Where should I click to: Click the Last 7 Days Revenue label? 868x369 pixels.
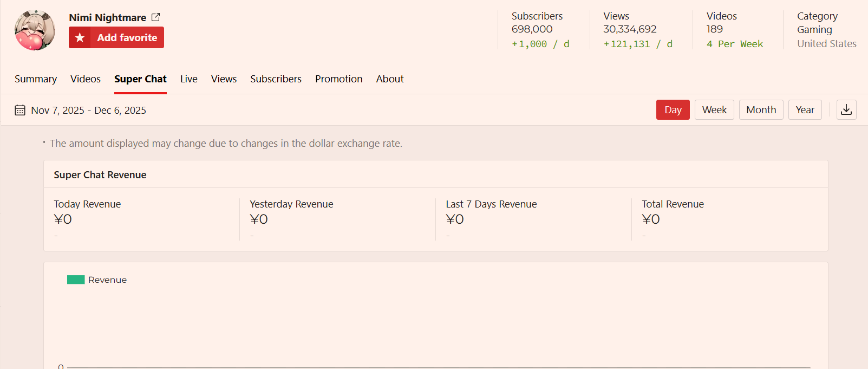click(491, 204)
